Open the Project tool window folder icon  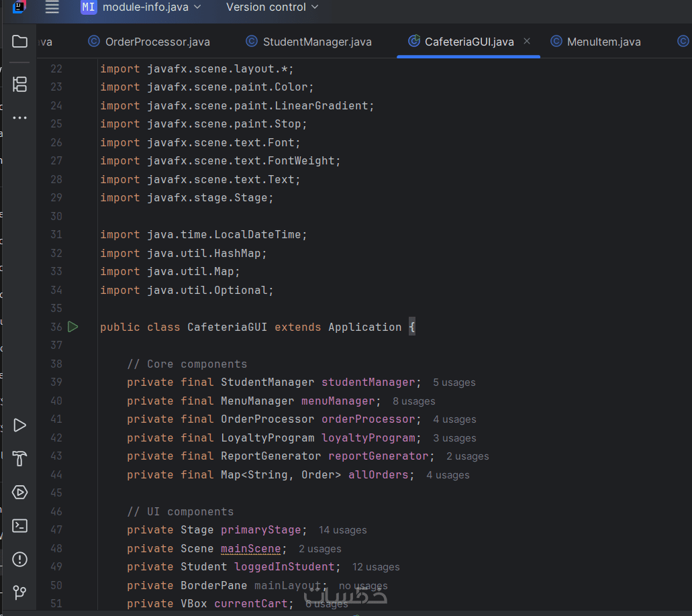point(20,42)
